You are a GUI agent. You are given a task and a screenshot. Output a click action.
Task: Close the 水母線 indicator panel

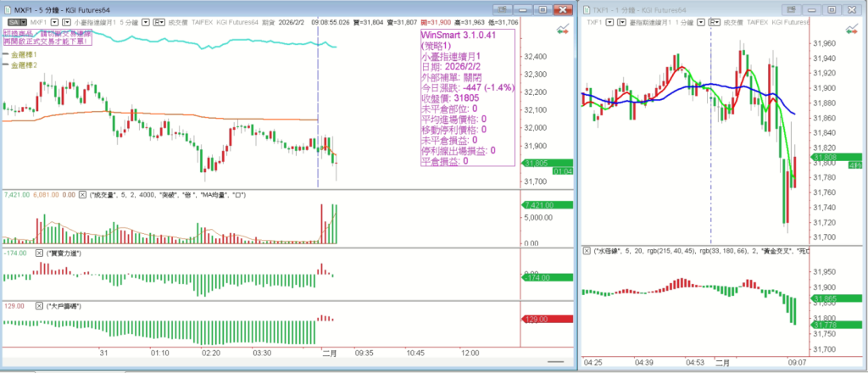tap(586, 251)
